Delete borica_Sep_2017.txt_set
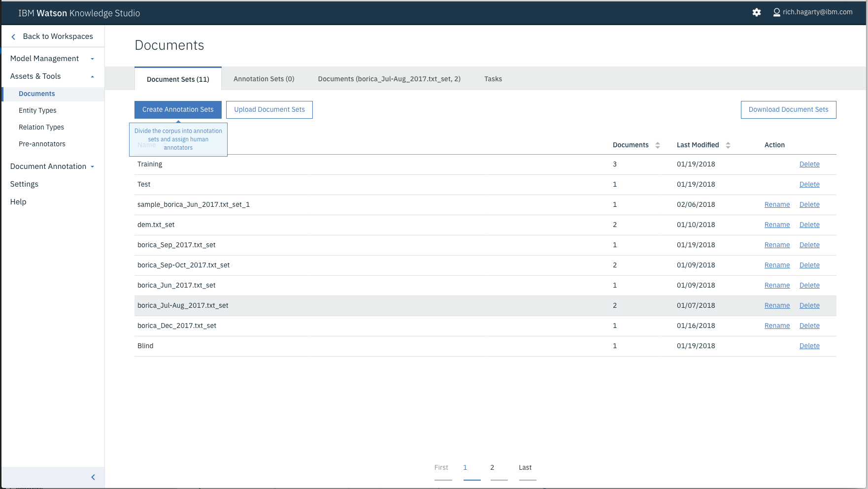The height and width of the screenshot is (489, 868). coord(809,245)
